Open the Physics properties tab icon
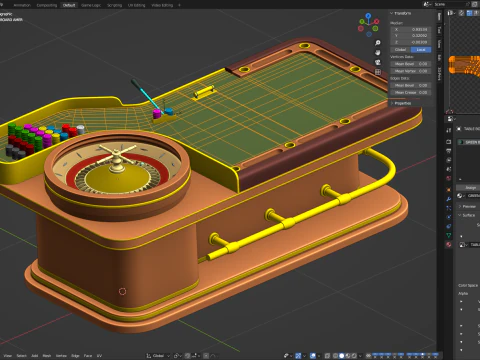This screenshot has width=480, height=360. tap(449, 217)
